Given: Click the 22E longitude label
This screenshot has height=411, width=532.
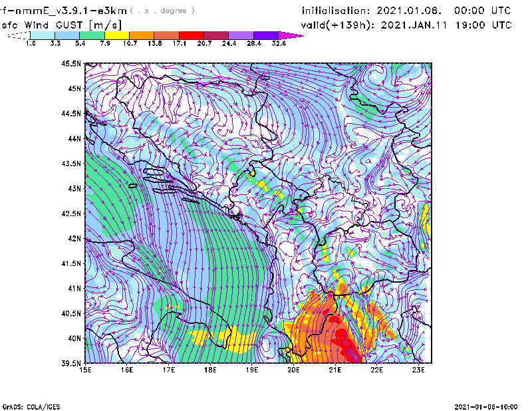Looking at the screenshot, I should [377, 370].
